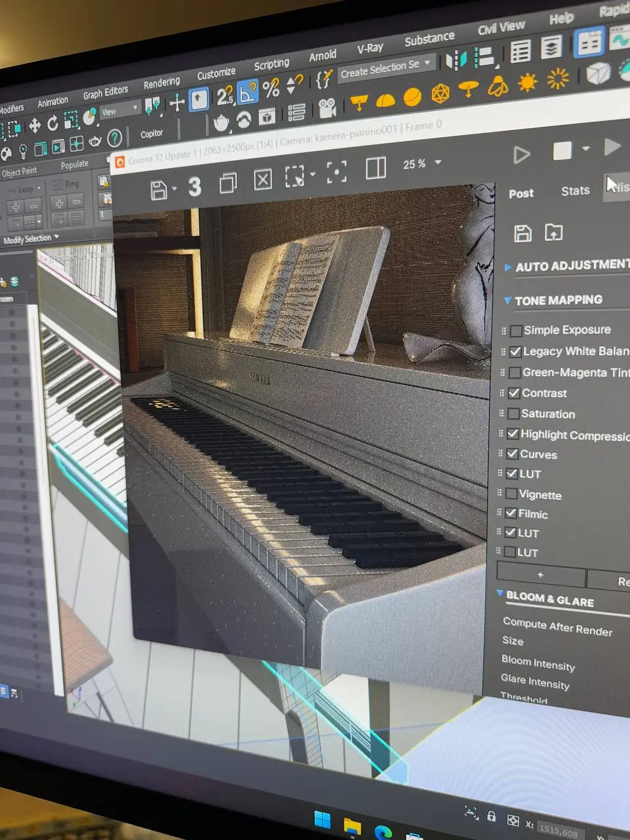This screenshot has width=630, height=840.
Task: Open the stop button dropdown arrow
Action: (x=586, y=149)
